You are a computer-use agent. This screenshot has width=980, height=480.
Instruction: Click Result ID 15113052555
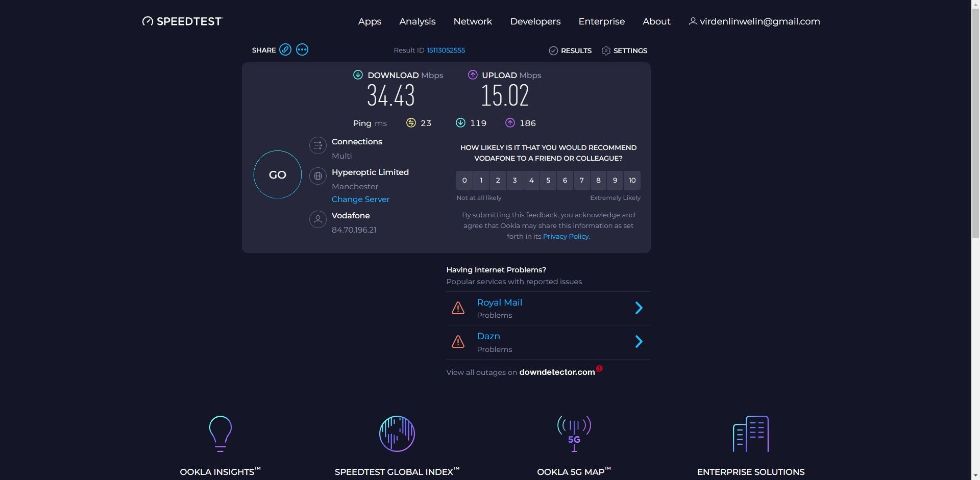(446, 50)
